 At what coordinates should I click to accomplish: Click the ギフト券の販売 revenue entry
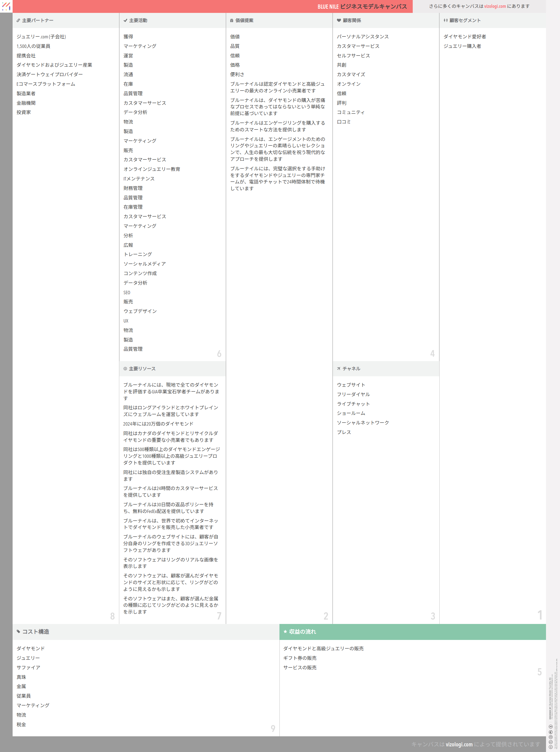300,658
